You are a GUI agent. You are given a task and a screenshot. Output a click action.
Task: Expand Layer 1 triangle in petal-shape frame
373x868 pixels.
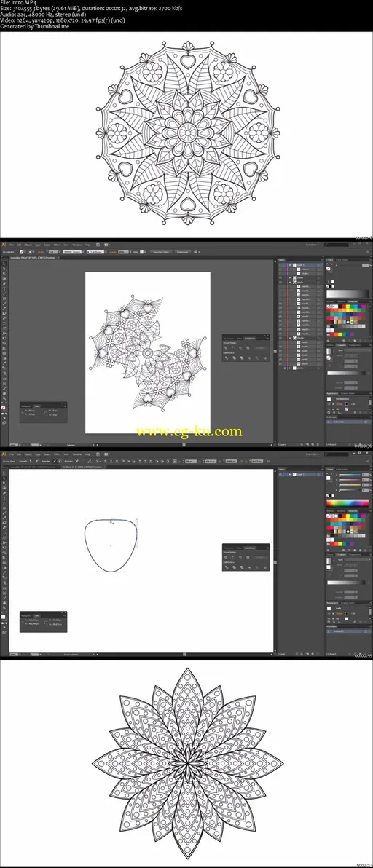click(290, 474)
